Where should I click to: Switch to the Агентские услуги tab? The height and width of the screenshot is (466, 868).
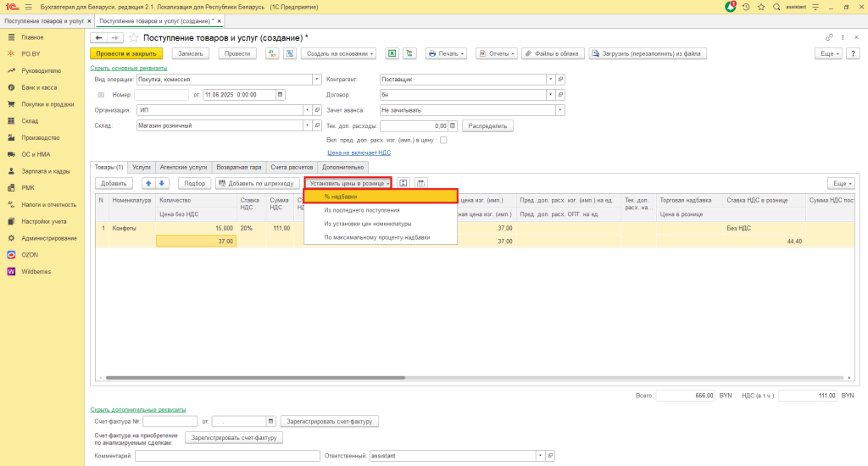click(x=183, y=167)
